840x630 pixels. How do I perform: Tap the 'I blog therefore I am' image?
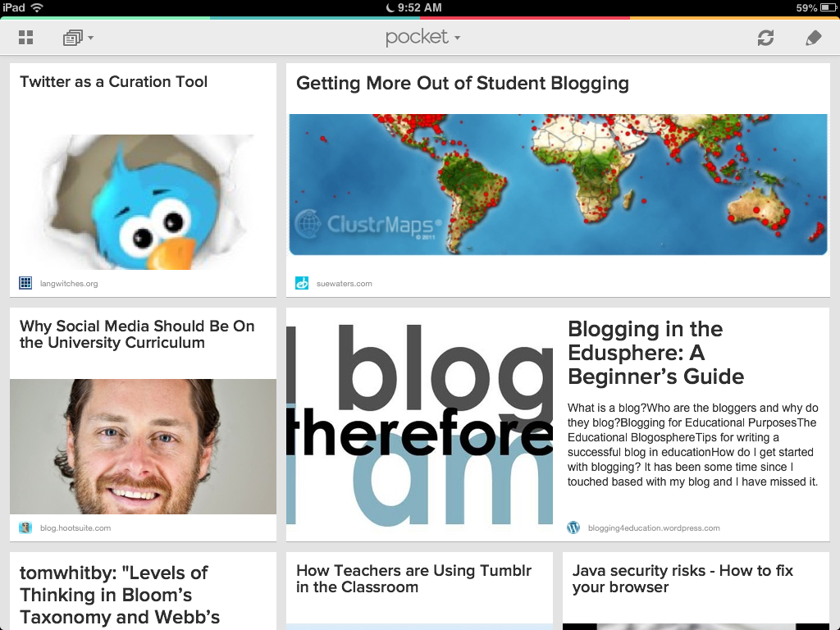pos(419,424)
